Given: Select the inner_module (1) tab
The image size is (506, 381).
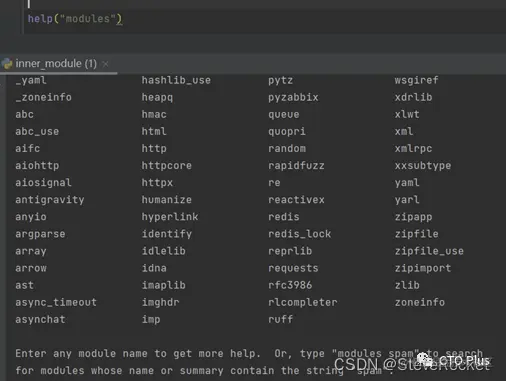Looking at the screenshot, I should 56,63.
